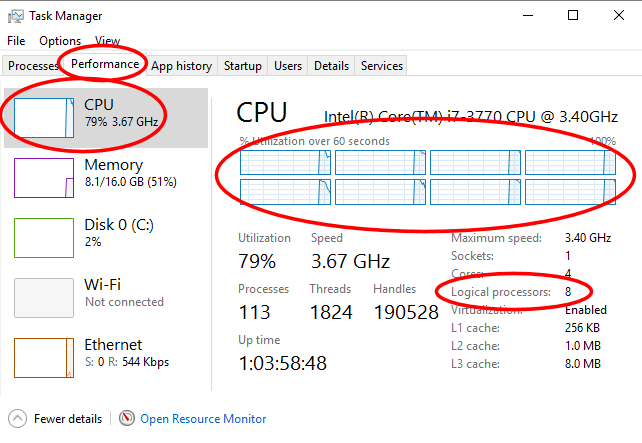The width and height of the screenshot is (642, 443).
Task: Open Resource Monitor link
Action: (203, 419)
